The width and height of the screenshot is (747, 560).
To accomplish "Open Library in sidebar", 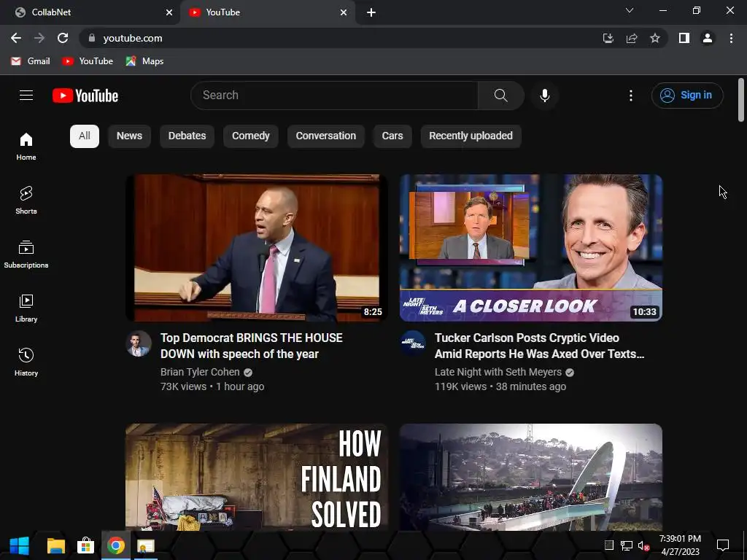I will pyautogui.click(x=26, y=308).
